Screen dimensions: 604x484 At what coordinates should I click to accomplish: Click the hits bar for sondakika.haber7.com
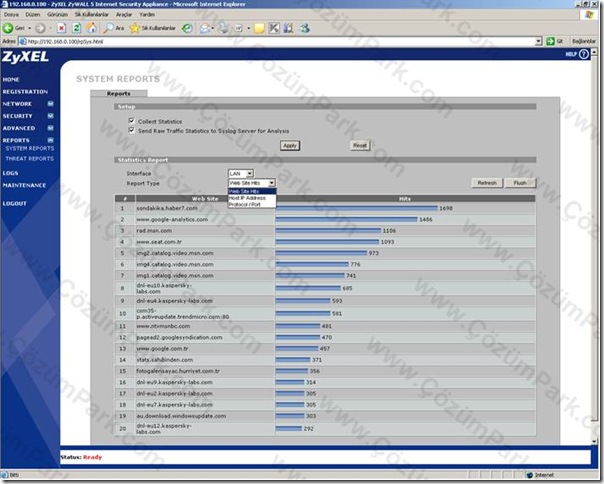point(357,208)
